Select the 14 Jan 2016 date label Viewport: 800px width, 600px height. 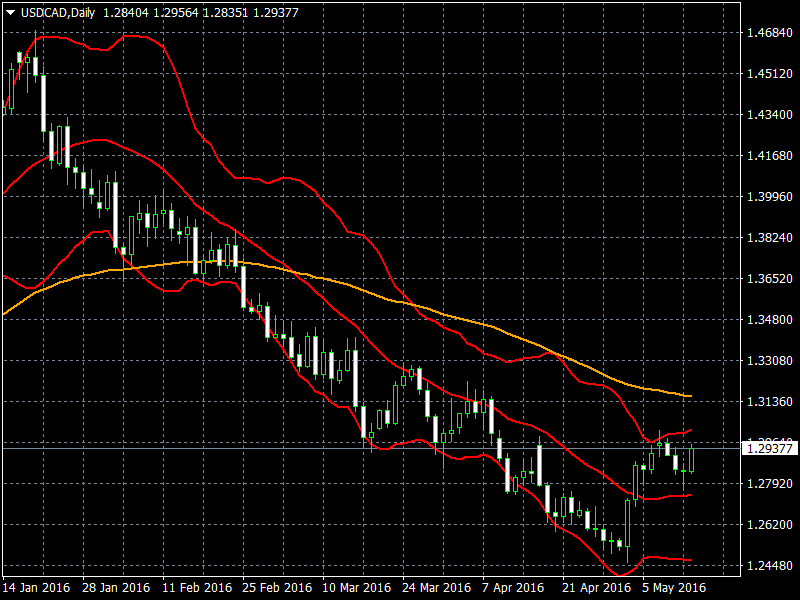tap(36, 588)
